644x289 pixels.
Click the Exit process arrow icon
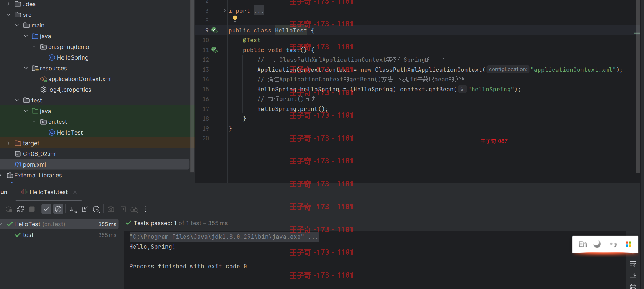[123, 209]
